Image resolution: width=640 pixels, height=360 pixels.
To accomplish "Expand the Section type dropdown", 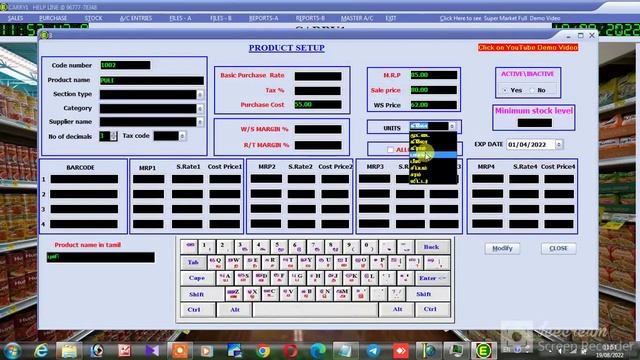I will click(200, 95).
